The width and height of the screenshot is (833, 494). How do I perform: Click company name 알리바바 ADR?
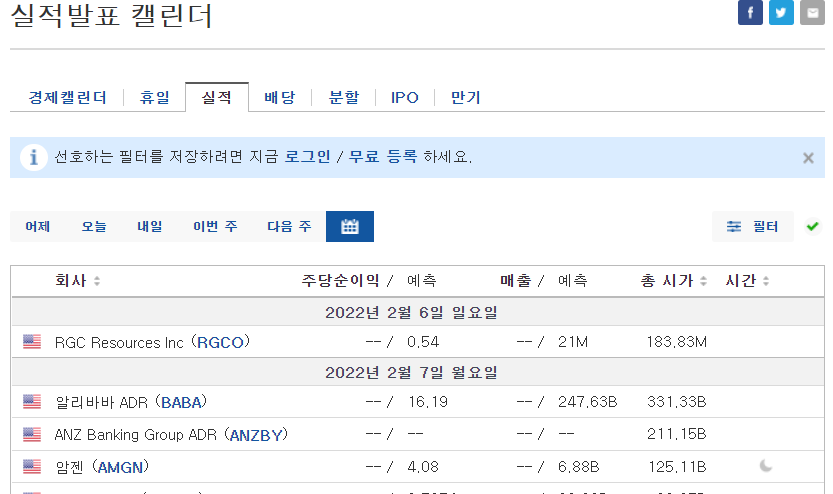[101, 402]
